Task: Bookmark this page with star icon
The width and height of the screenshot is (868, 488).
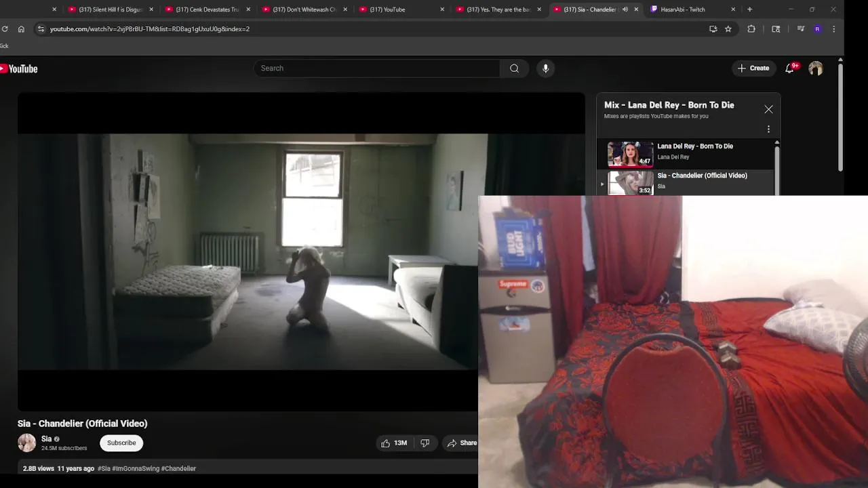Action: click(728, 29)
